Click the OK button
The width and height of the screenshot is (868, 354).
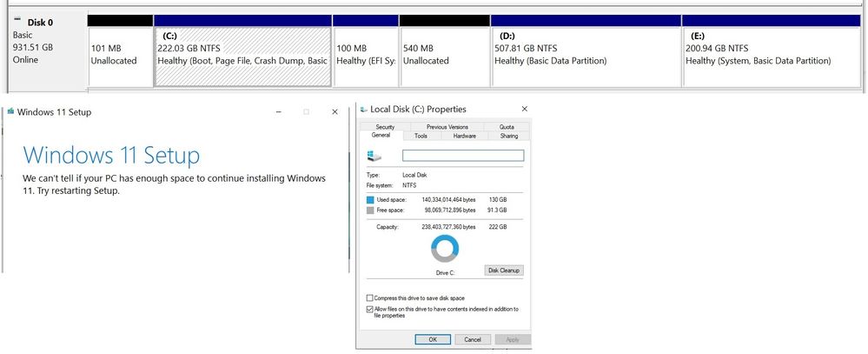(x=433, y=339)
